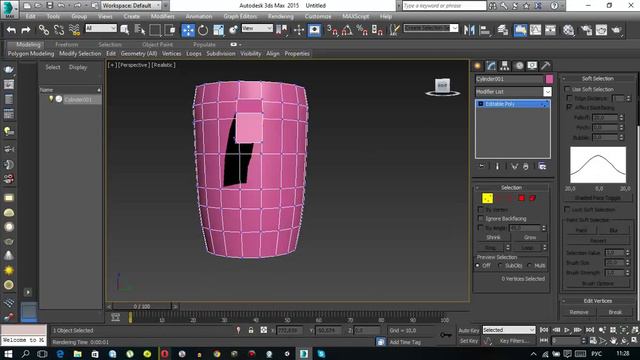Switch to the Object Paint ribbon tab
The width and height of the screenshot is (640, 360).
click(158, 44)
